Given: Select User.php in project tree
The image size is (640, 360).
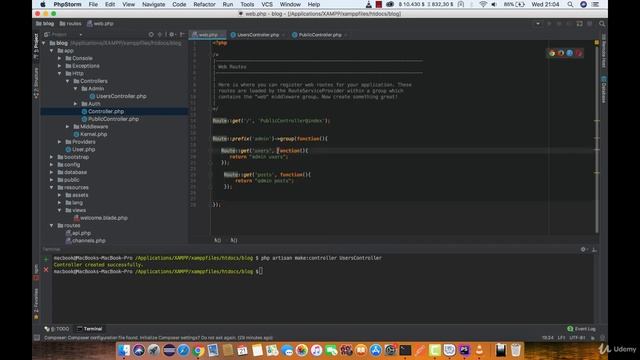Looking at the screenshot, I should pos(80,149).
